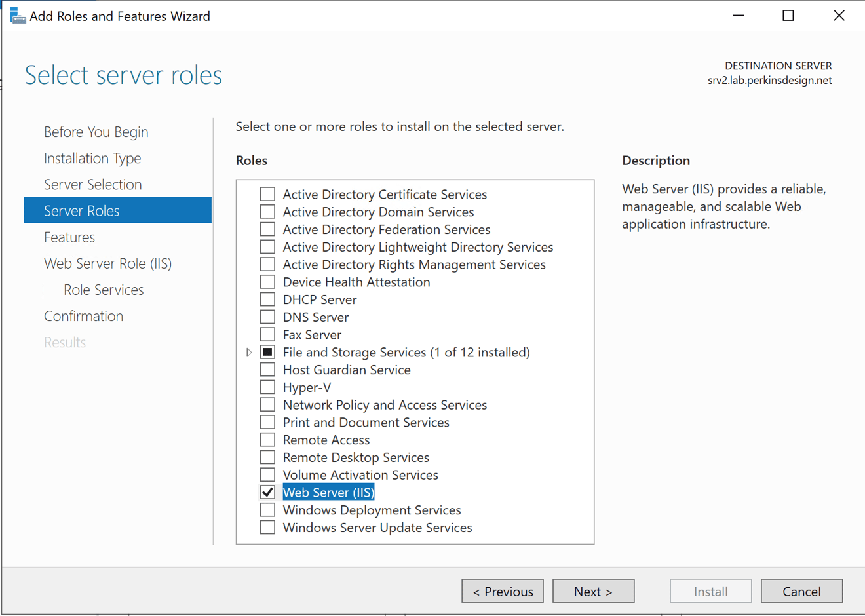Check the DNS Server role
Viewport: 865px width, 616px height.
(267, 317)
